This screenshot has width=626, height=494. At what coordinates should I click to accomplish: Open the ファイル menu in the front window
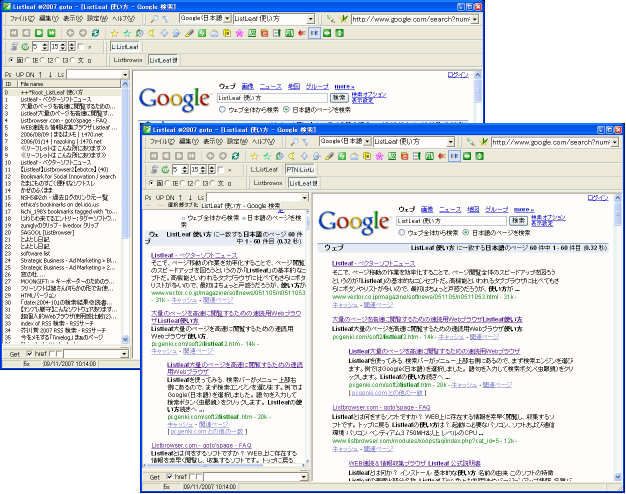coord(162,141)
